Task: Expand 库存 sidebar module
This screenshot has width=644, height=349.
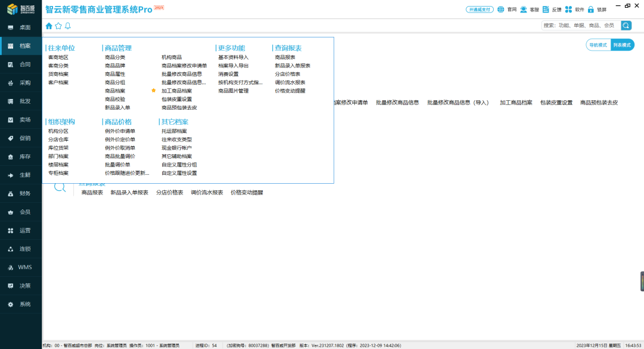Action: 21,156
